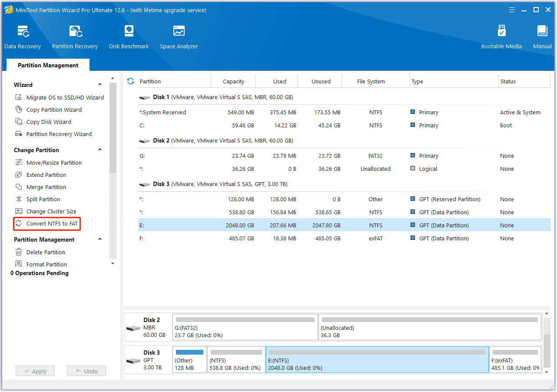Viewport: 557px width, 392px height.
Task: Select the G: FAT32 partition row
Action: [x=344, y=156]
